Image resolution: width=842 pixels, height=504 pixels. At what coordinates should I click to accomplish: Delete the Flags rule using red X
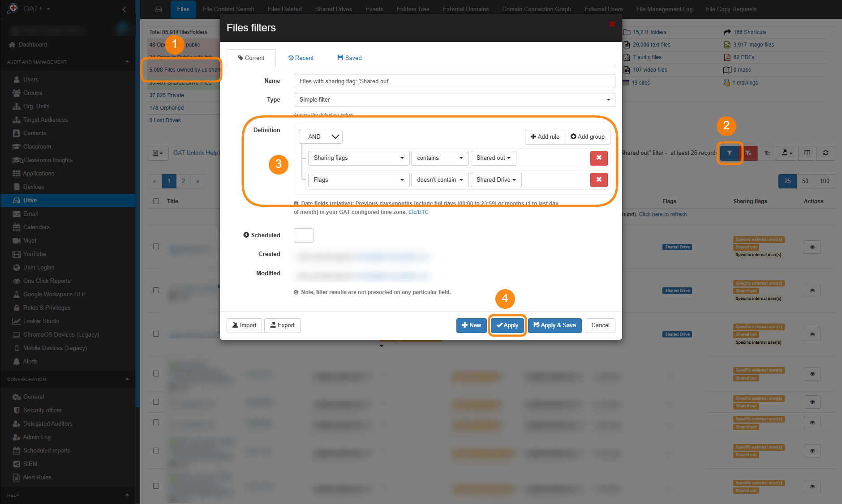coord(599,180)
